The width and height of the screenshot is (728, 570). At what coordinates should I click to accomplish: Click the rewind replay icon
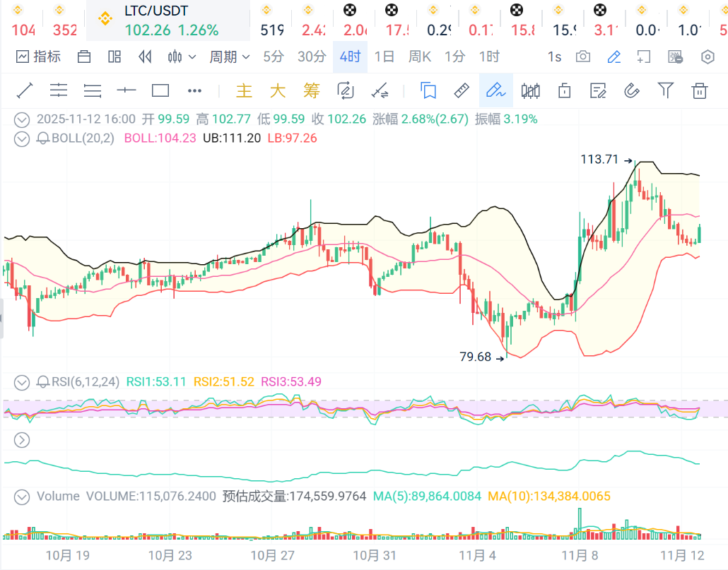coord(145,57)
